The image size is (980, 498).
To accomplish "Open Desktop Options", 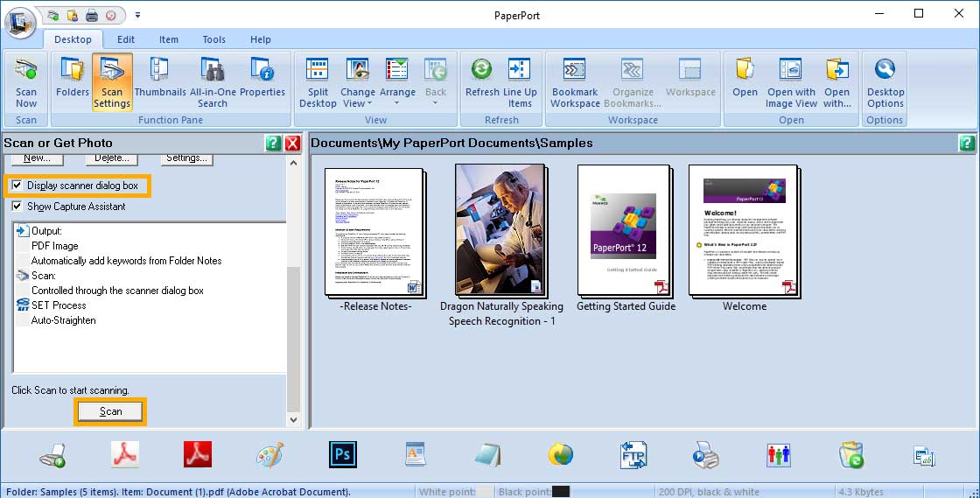I will coord(885,82).
